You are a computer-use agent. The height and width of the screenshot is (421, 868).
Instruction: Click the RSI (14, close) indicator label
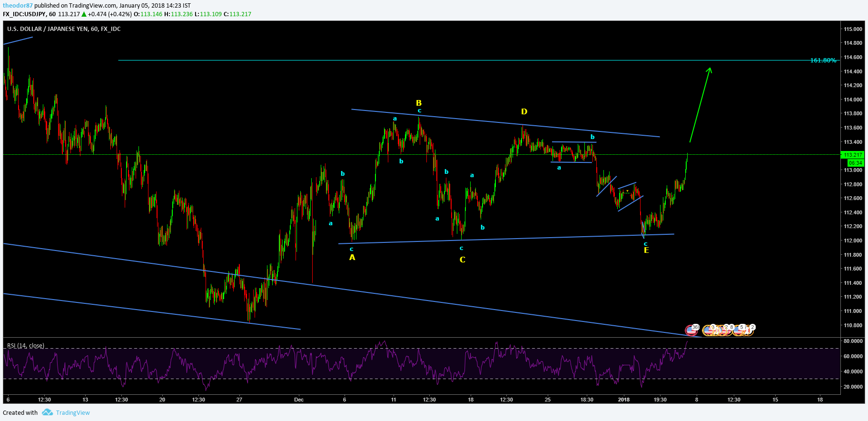[26, 346]
